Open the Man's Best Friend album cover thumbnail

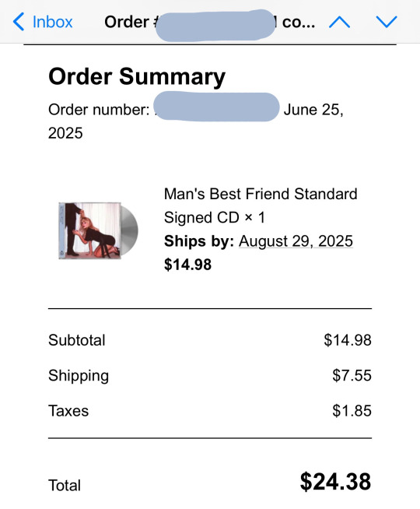click(98, 230)
